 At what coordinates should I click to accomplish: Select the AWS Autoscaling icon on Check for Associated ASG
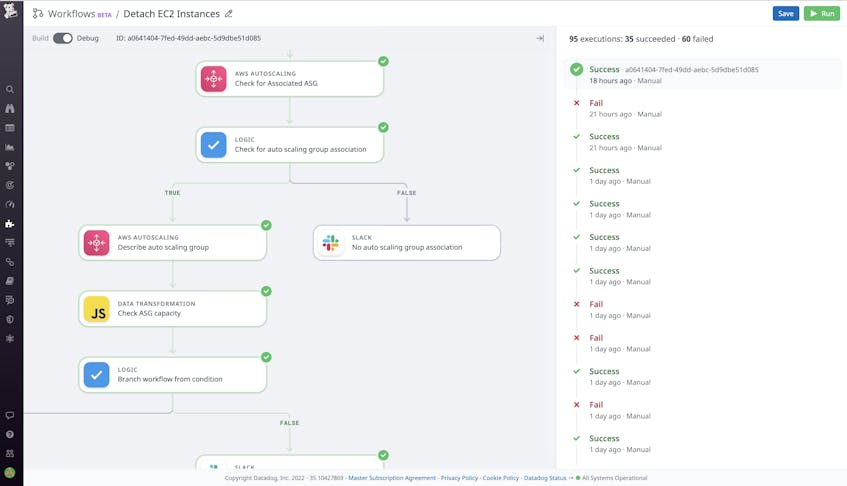[x=214, y=79]
